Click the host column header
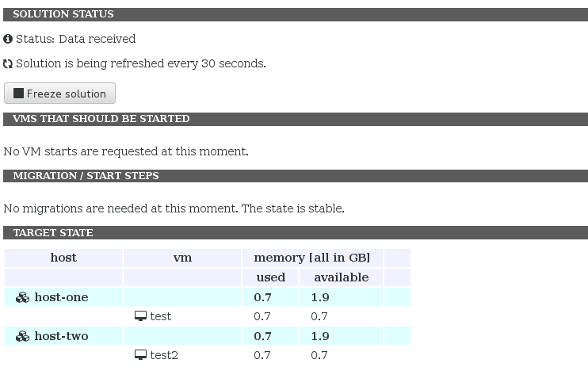This screenshot has height=390, width=588. tap(63, 258)
